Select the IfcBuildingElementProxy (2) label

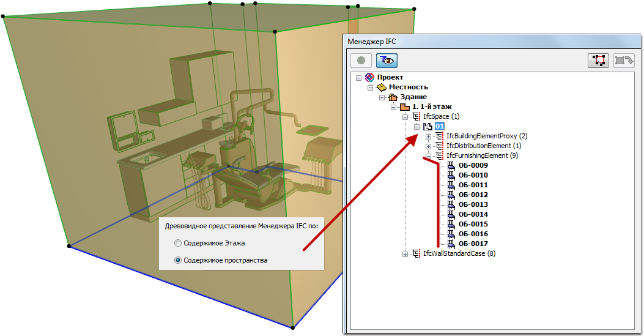(x=487, y=136)
